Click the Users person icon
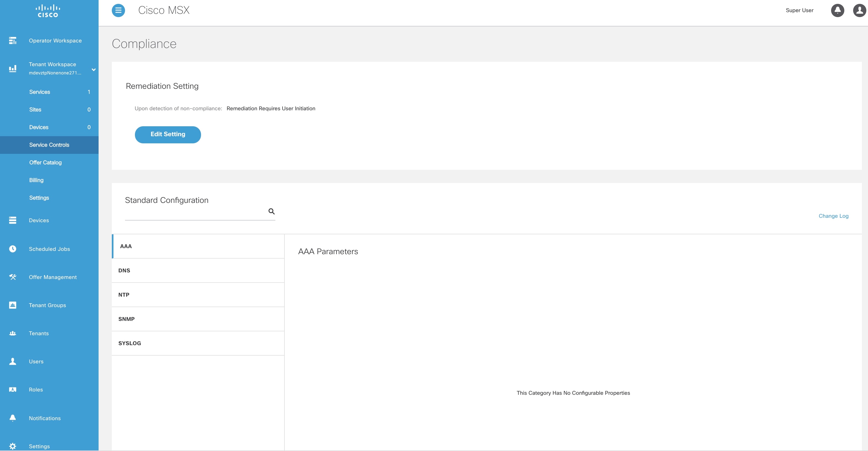This screenshot has height=451, width=868. tap(13, 361)
